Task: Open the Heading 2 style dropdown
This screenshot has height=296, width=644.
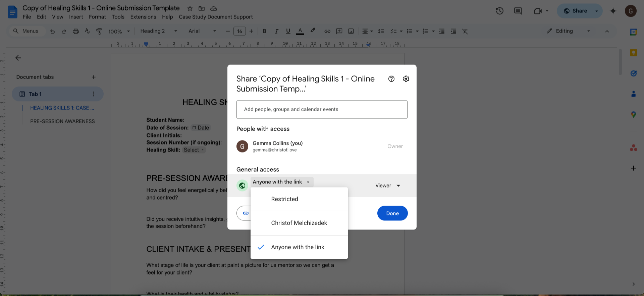Action: (159, 31)
